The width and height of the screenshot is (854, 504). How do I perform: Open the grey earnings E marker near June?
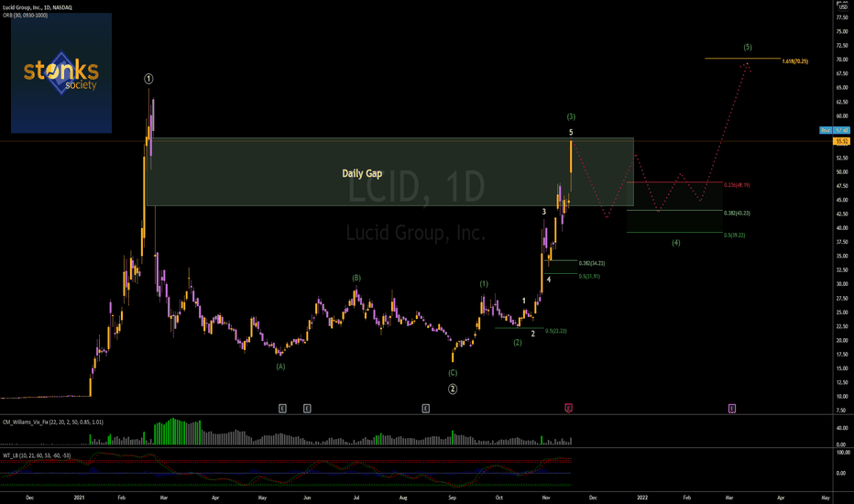307,408
